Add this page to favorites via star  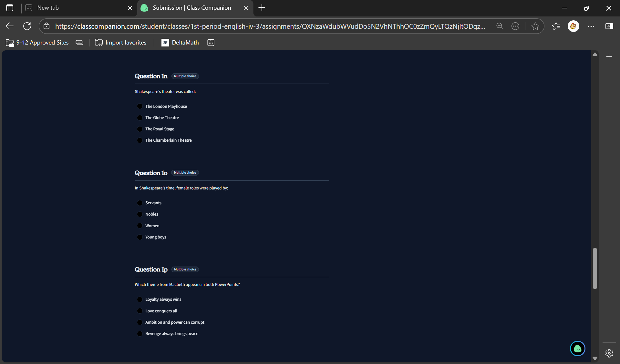point(535,26)
